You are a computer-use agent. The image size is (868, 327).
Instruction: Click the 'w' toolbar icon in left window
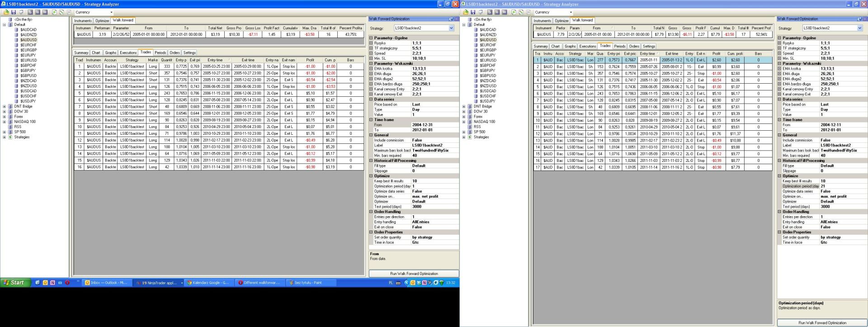click(45, 12)
